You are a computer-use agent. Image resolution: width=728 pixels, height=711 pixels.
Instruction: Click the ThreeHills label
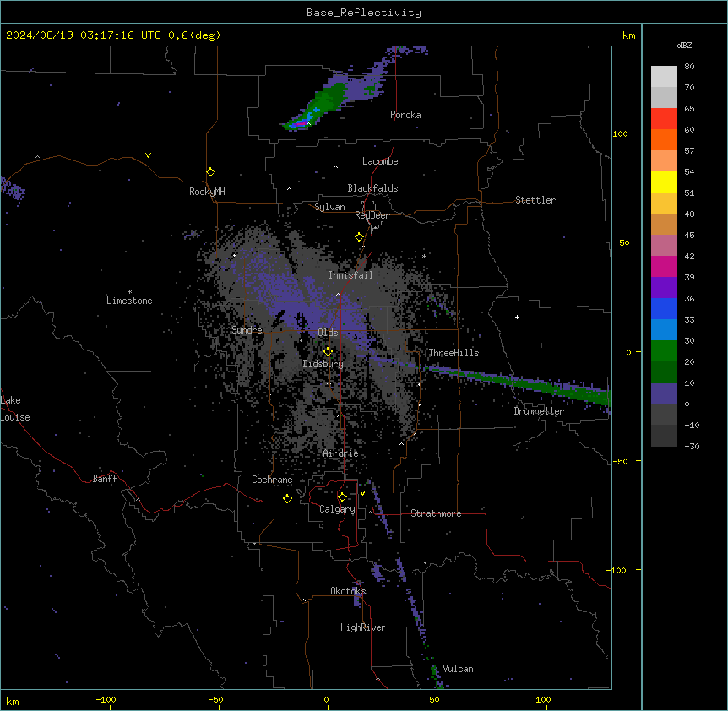coord(454,353)
